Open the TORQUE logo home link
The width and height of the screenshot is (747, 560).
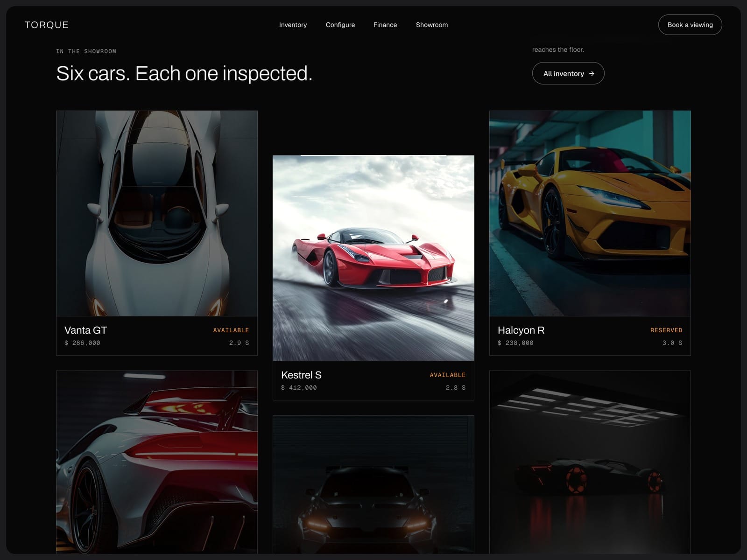click(47, 25)
